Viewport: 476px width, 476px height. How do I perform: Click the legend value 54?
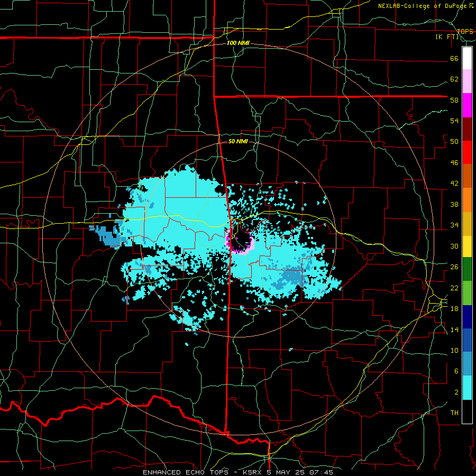pos(454,121)
